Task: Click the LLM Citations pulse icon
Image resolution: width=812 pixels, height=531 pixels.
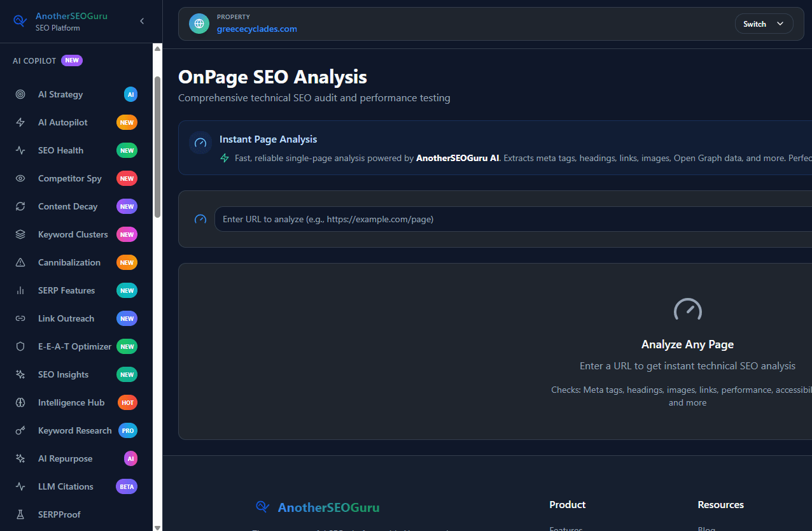Action: tap(20, 486)
